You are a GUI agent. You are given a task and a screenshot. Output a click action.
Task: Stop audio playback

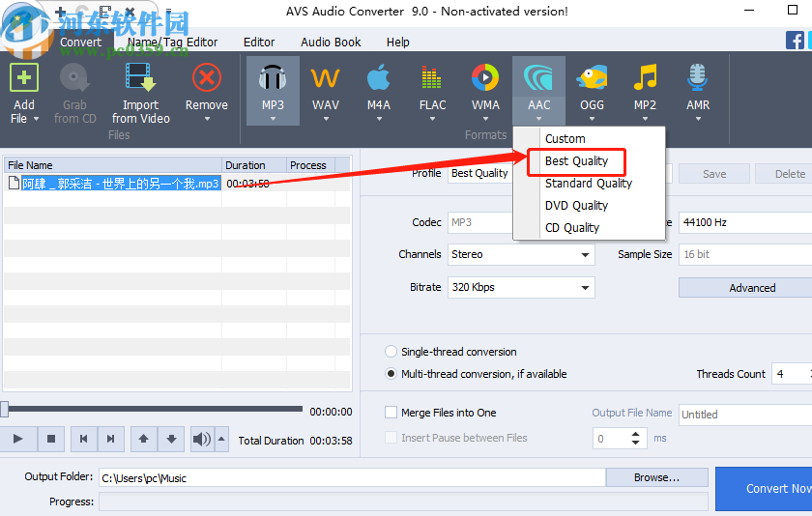tap(50, 439)
